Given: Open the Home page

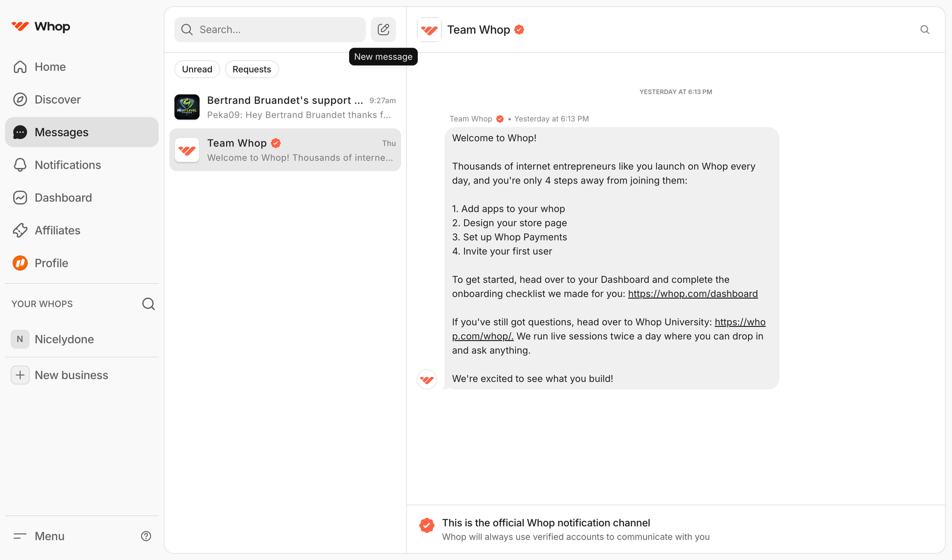Looking at the screenshot, I should (82, 67).
